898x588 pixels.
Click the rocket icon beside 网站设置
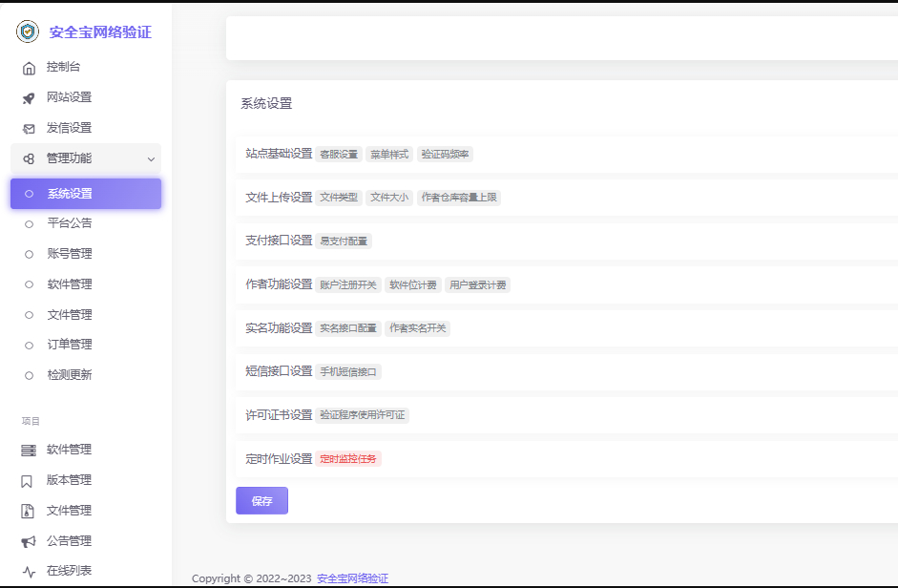(x=29, y=97)
